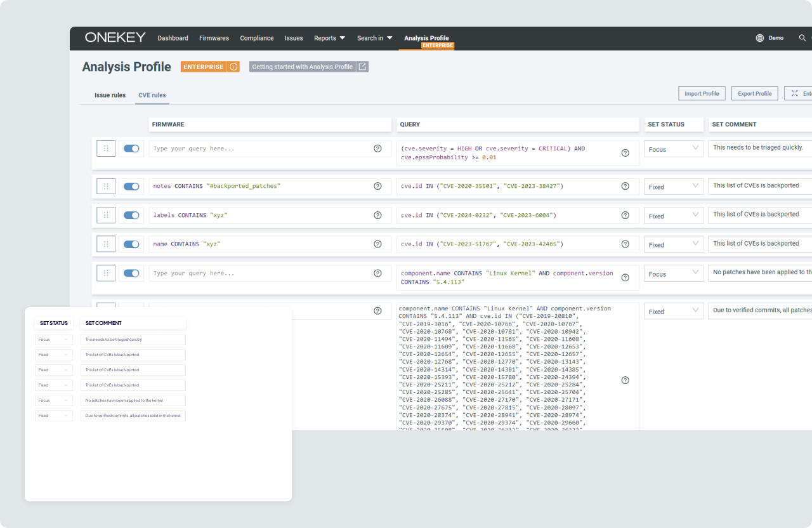This screenshot has width=812, height=528.
Task: Toggle switch of the "No patches" kernel rule
Action: [x=131, y=274]
